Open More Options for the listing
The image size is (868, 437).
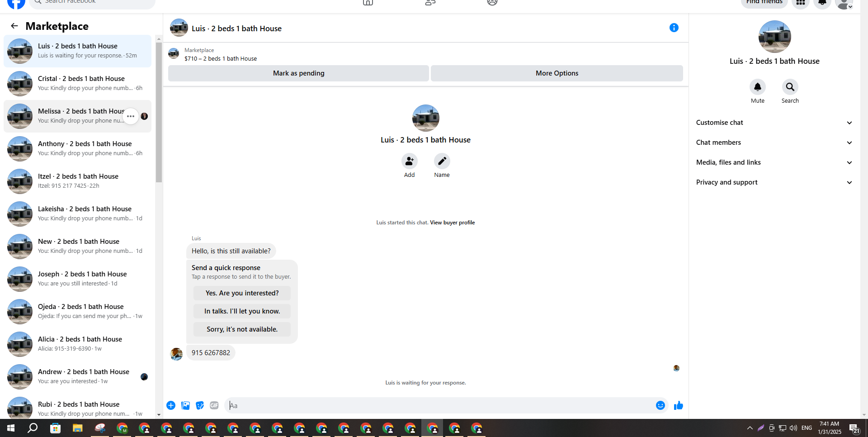tap(557, 73)
